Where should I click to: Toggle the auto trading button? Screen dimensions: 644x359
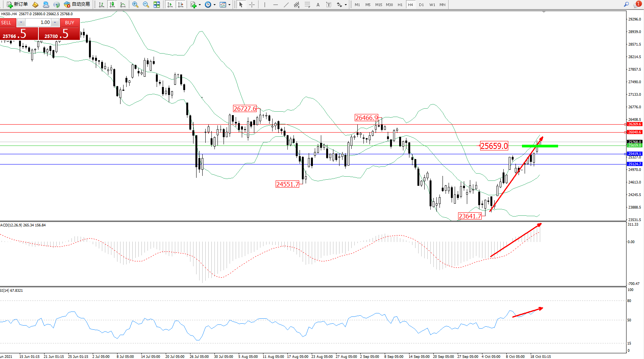coord(77,5)
